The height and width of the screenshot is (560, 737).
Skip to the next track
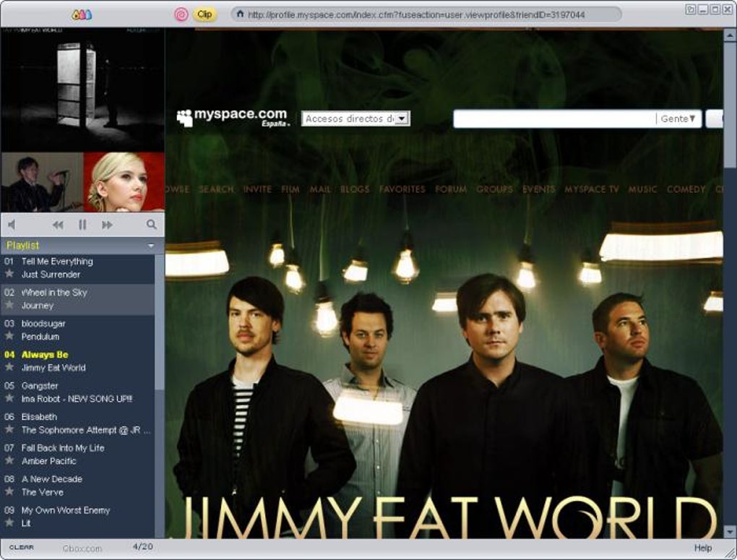[x=106, y=224]
